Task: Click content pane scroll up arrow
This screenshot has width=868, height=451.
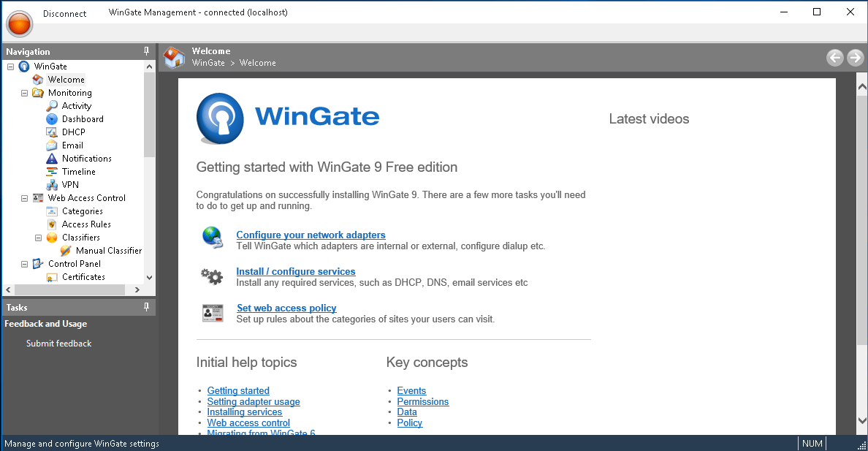Action: click(862, 87)
